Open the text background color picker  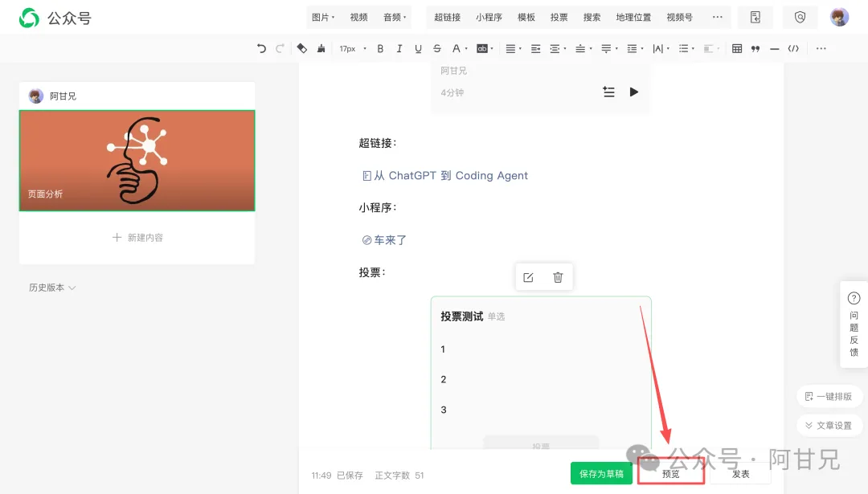click(x=485, y=49)
